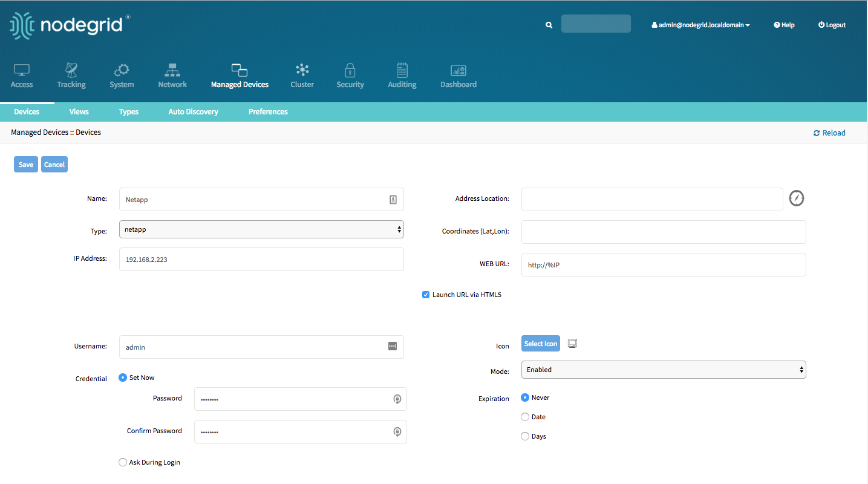Open the Mode dropdown showing Enabled
868x484 pixels.
coord(664,370)
